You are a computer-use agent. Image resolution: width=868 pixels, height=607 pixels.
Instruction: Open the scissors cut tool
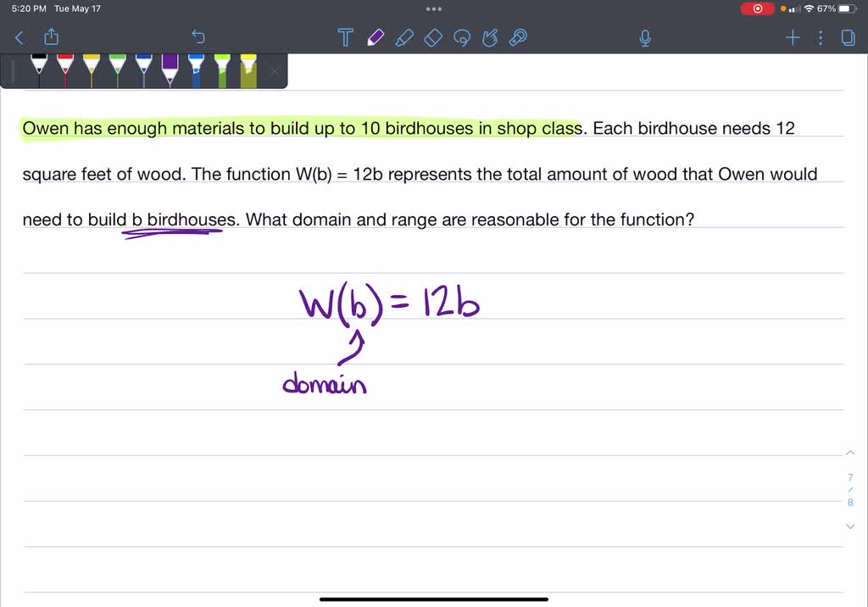click(490, 37)
